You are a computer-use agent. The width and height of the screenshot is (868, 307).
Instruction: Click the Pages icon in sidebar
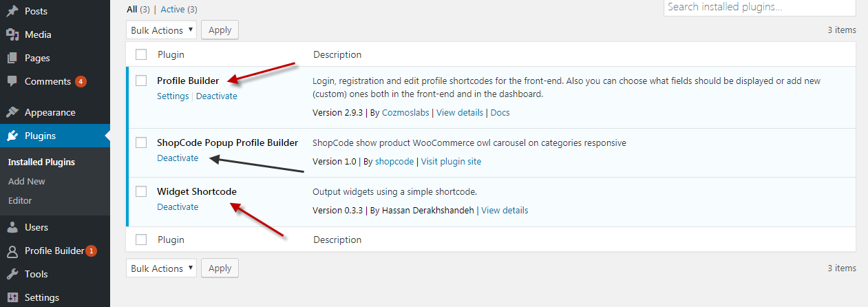(x=12, y=58)
